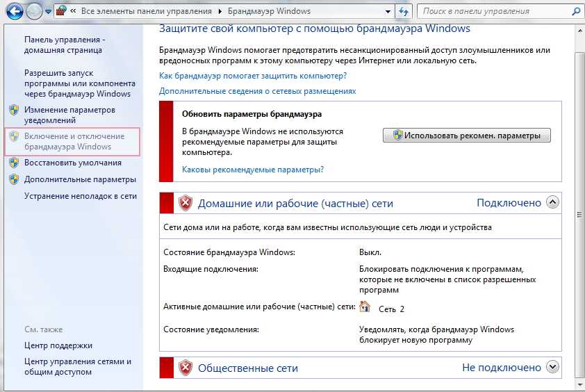This screenshot has width=585, height=392.
Task: Go back with the blue Back arrow
Action: [x=15, y=11]
